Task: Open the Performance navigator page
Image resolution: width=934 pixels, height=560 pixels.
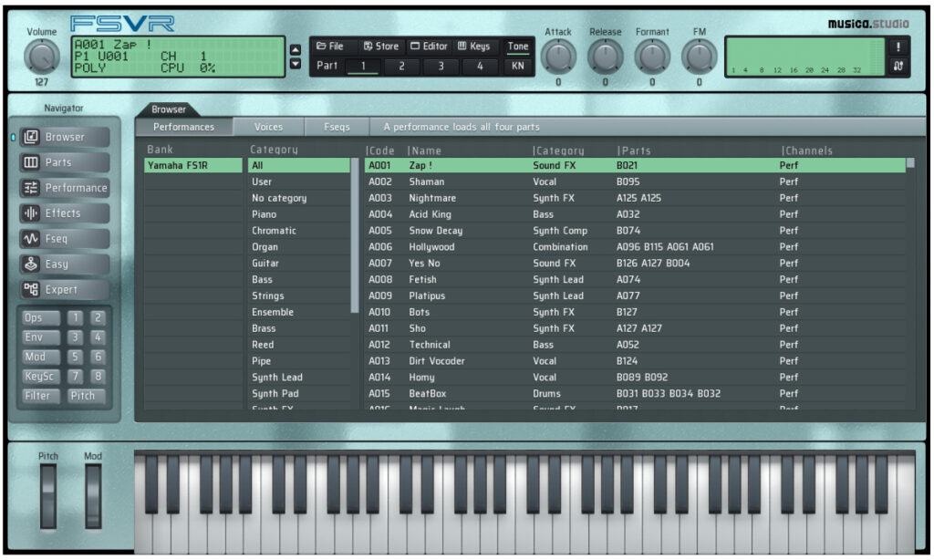Action: tap(65, 188)
